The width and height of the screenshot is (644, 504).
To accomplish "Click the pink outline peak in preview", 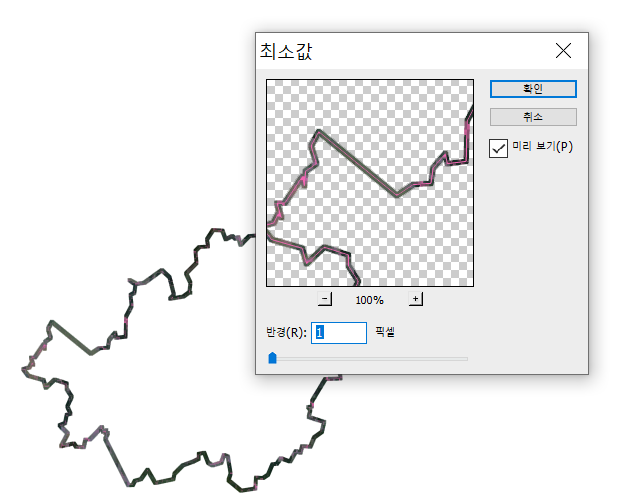I will [x=319, y=131].
